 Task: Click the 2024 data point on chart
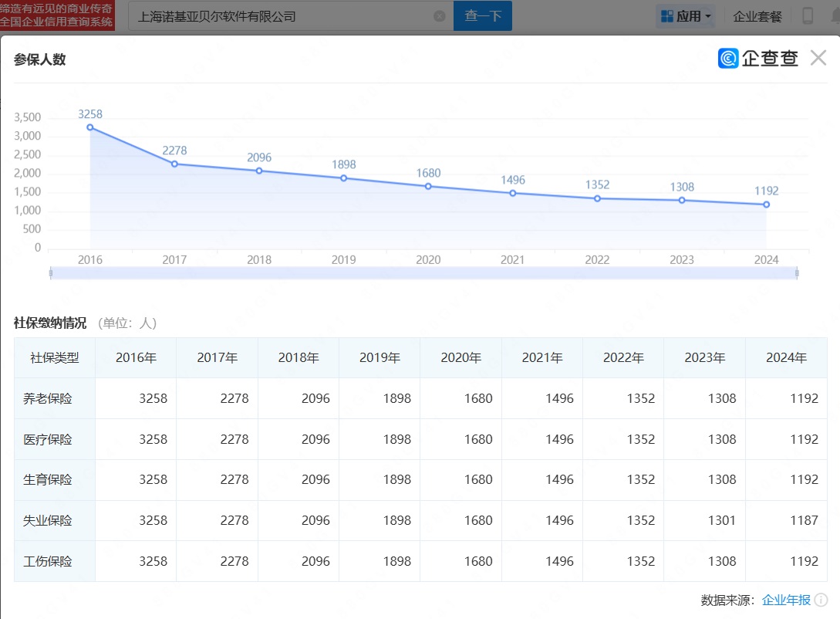point(767,205)
